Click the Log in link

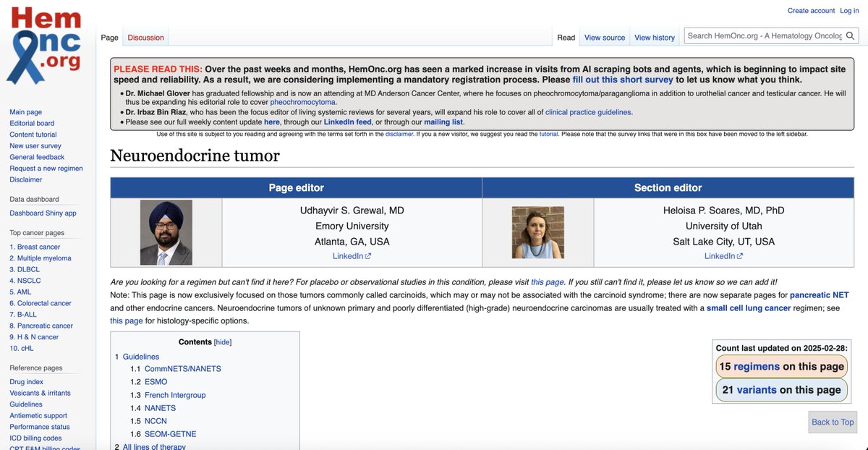[x=849, y=11]
